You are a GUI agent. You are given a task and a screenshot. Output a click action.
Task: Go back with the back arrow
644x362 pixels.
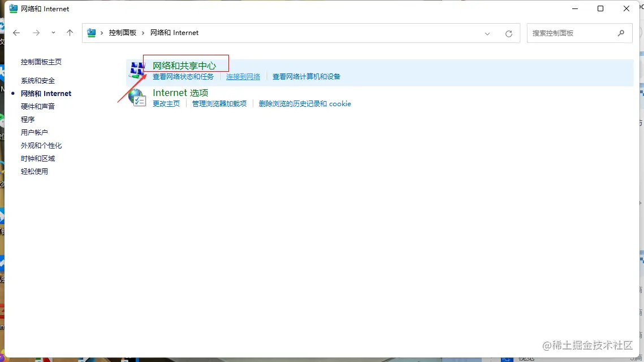tap(16, 33)
